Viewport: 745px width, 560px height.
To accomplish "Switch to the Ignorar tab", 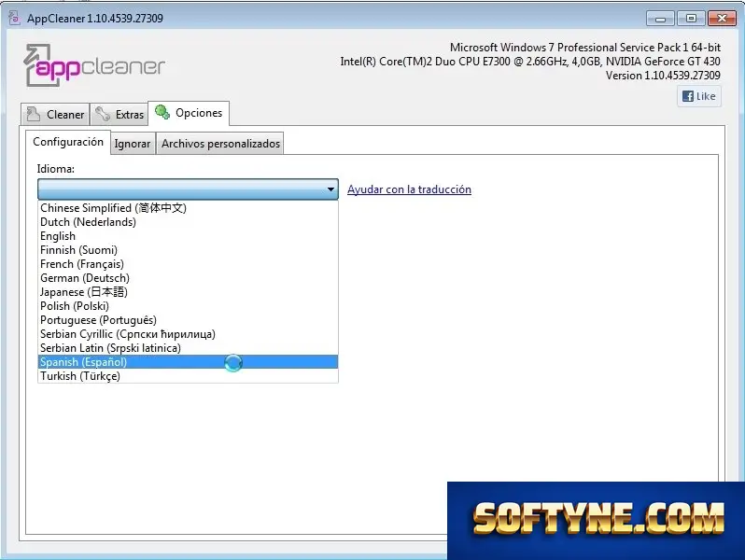I will 133,144.
